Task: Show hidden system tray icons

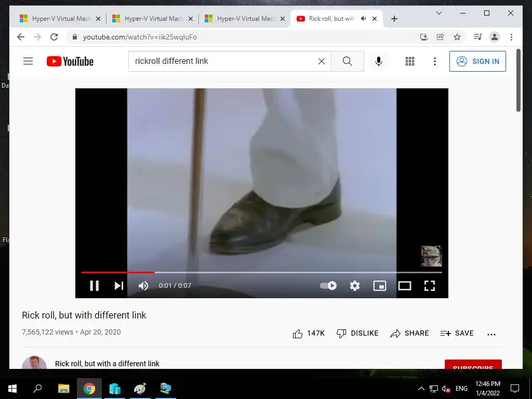Action: (x=421, y=389)
